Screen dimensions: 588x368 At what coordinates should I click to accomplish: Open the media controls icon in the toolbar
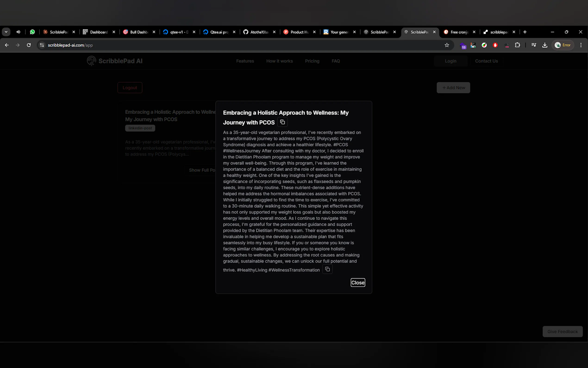pyautogui.click(x=534, y=45)
